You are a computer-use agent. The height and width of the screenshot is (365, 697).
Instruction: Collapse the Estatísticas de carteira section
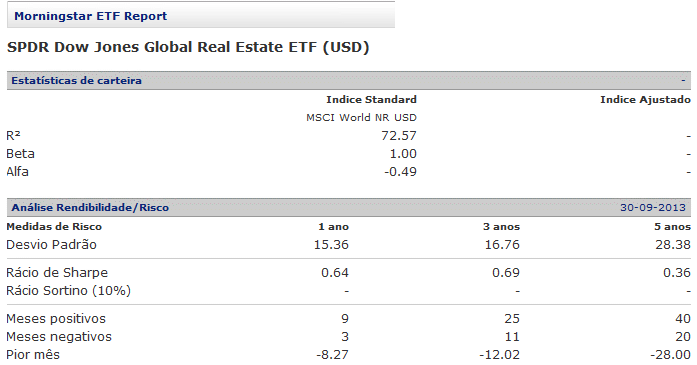pos(684,80)
